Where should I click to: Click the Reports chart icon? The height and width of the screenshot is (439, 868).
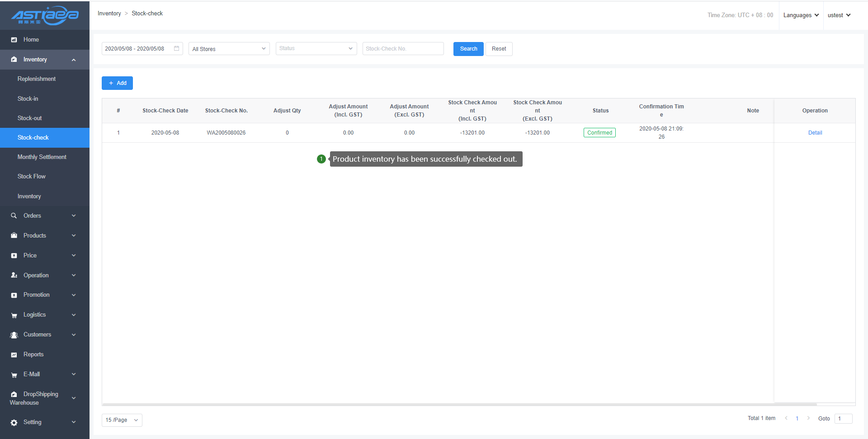point(14,355)
